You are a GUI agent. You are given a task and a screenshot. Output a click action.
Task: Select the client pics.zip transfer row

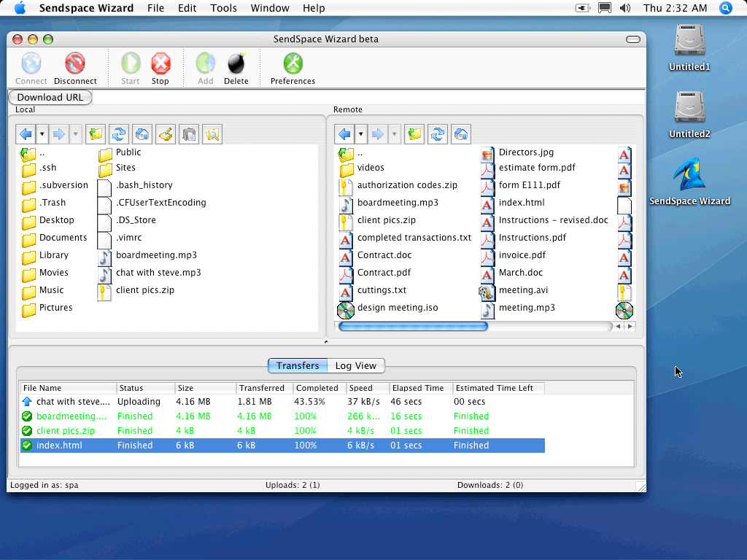point(282,430)
